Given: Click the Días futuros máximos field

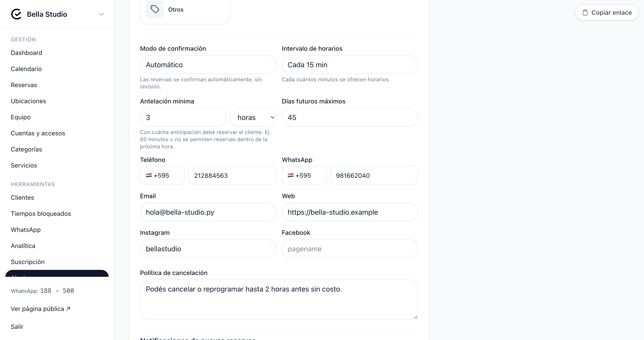Looking at the screenshot, I should click(350, 118).
